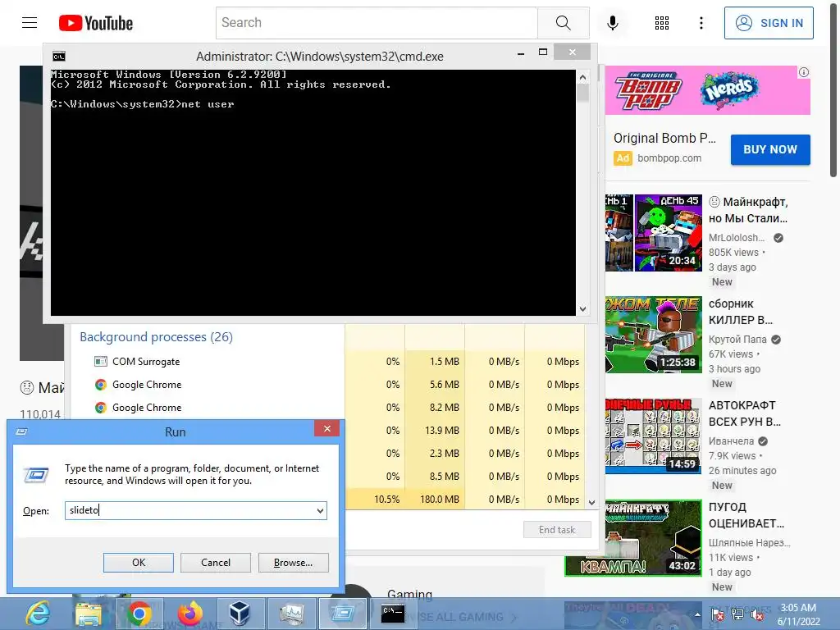Click the SIGN IN button

(x=769, y=23)
